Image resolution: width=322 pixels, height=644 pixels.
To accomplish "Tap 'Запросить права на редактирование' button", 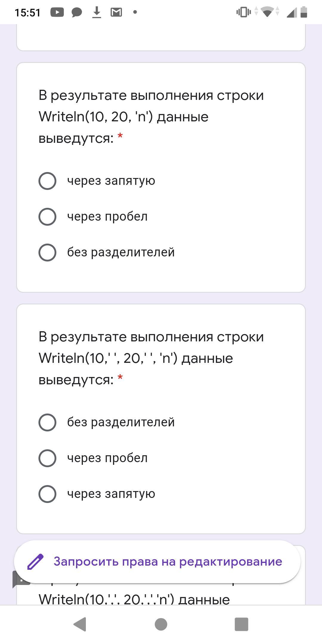I will tap(168, 562).
